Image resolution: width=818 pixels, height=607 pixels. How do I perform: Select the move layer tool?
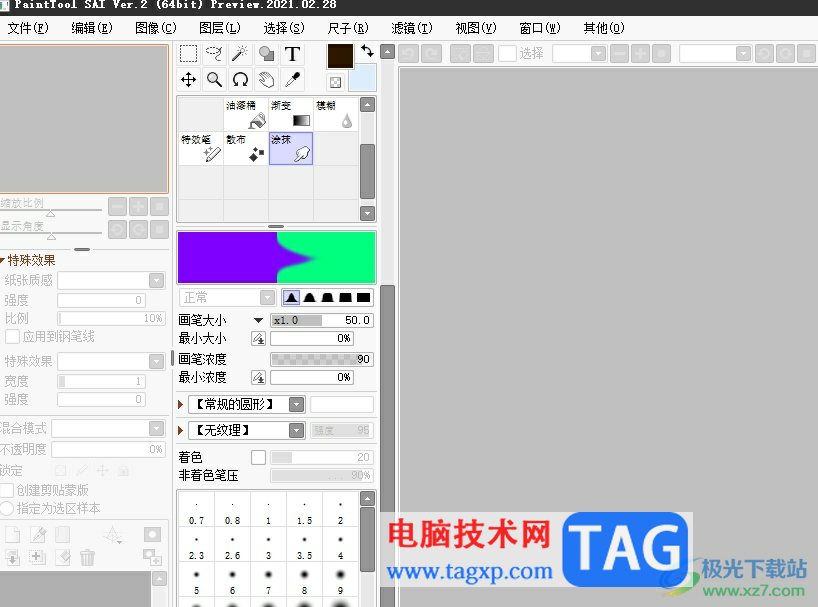point(188,79)
